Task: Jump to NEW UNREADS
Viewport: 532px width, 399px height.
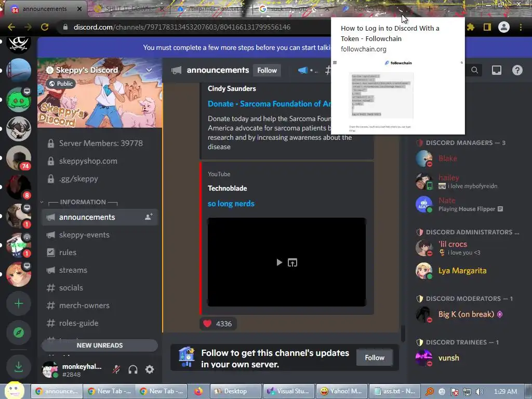Action: 100,345
